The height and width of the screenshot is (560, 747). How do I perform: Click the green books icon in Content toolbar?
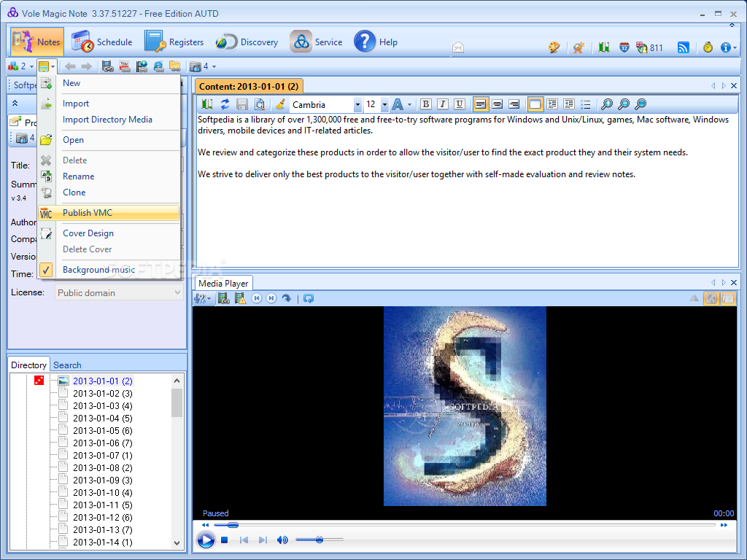(x=207, y=104)
